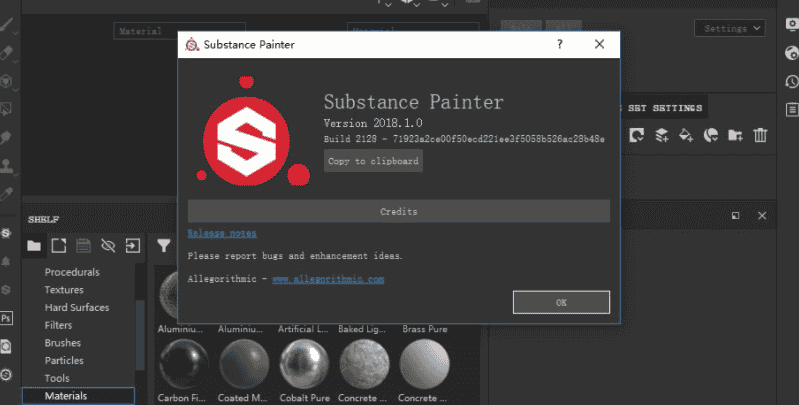Click the Baked Lig... material label
This screenshot has width=799, height=405.
point(362,329)
